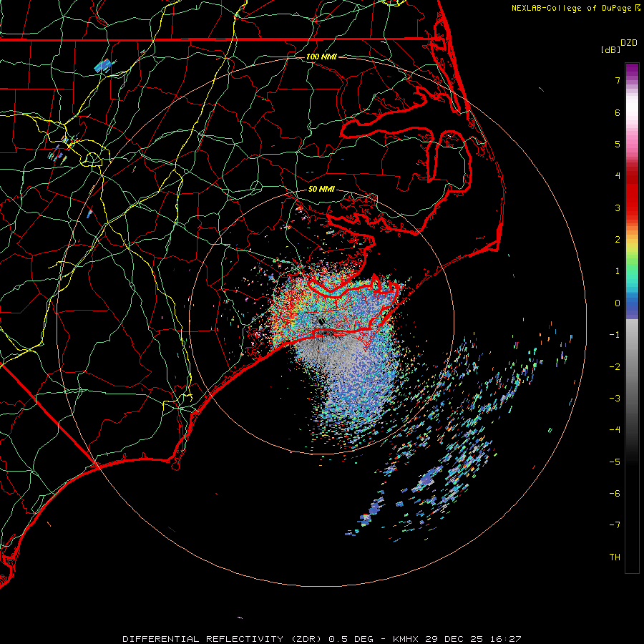Click the 5 tick label on scale
The width and height of the screenshot is (644, 644).
click(x=618, y=144)
